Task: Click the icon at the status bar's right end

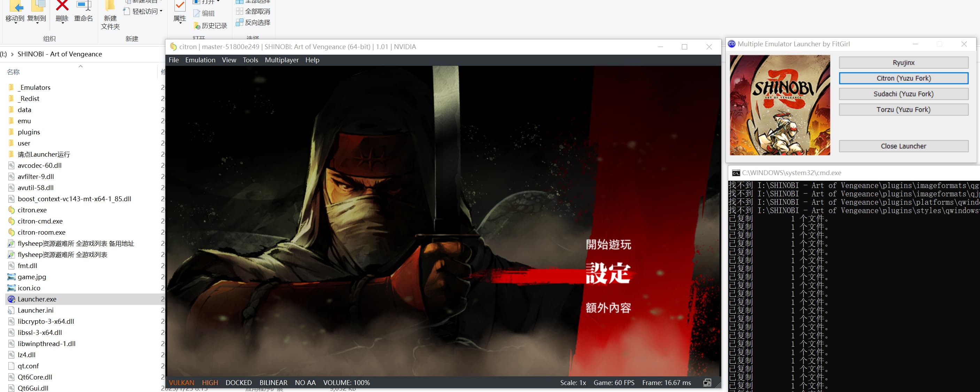Action: (707, 383)
